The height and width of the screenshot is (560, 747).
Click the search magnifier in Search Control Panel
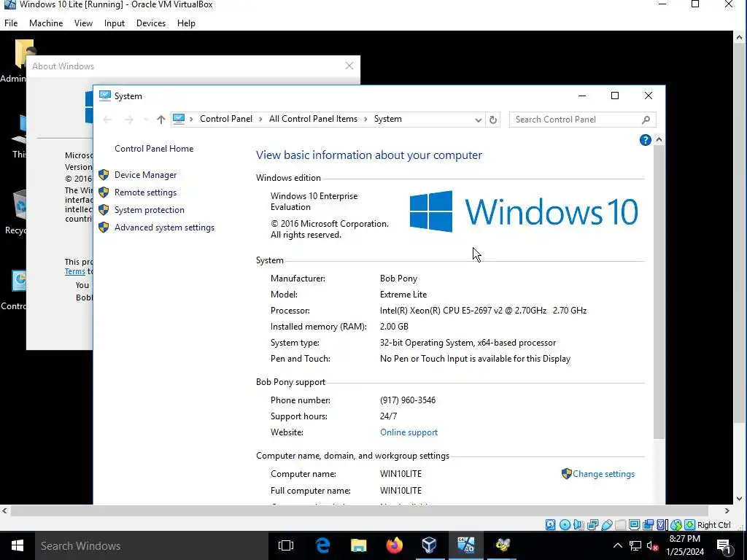pos(646,120)
